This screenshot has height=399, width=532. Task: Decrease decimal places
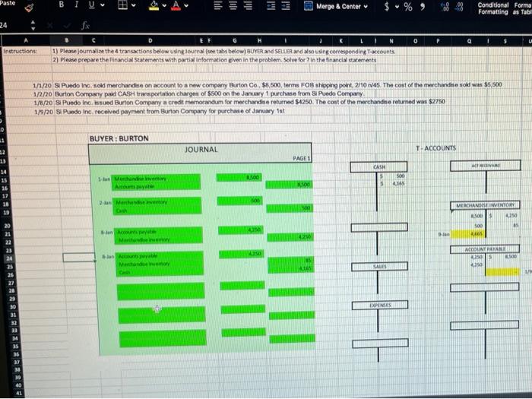tap(460, 7)
